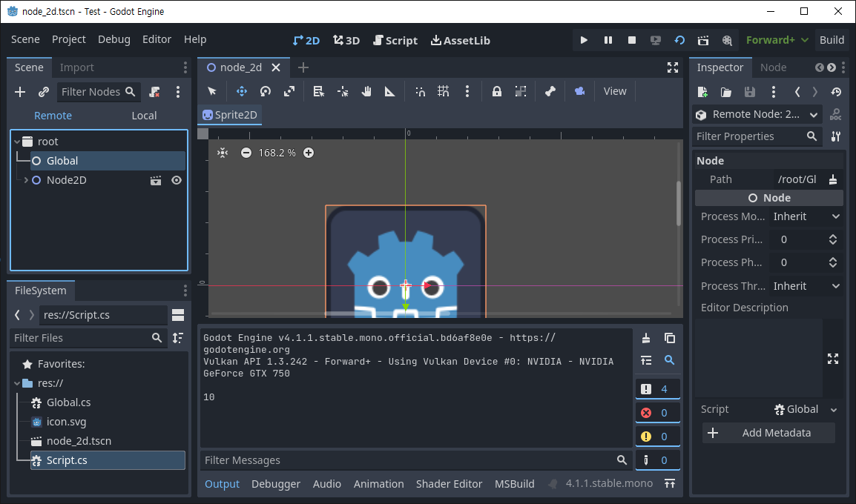This screenshot has height=504, width=856.
Task: Center the viewport view icon
Action: pos(223,153)
